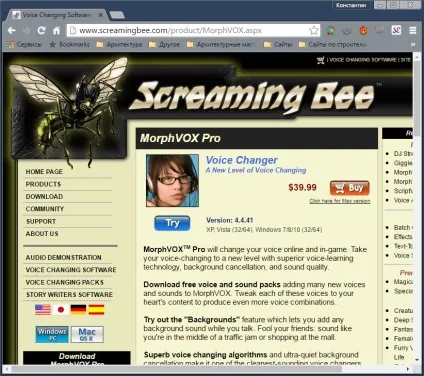Image resolution: width=424 pixels, height=376 pixels.
Task: Open AUDIO DEMONSTRATION link
Action: point(63,258)
